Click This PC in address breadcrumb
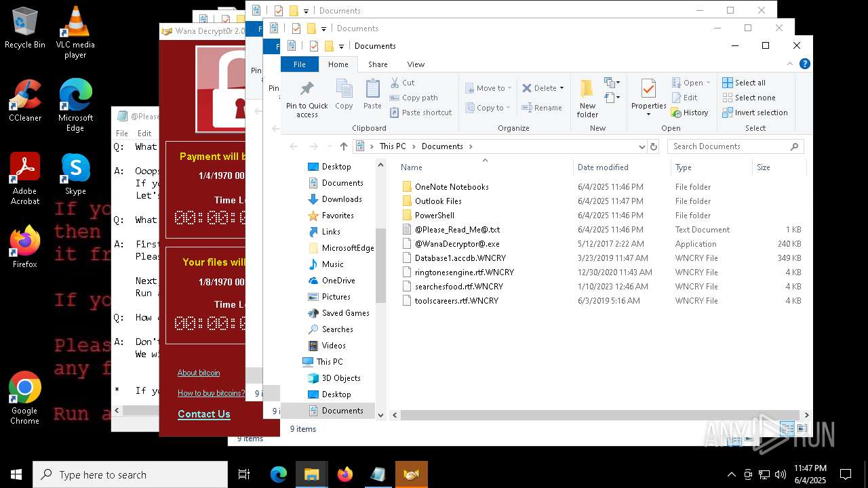Viewport: 868px width, 488px height. 393,146
